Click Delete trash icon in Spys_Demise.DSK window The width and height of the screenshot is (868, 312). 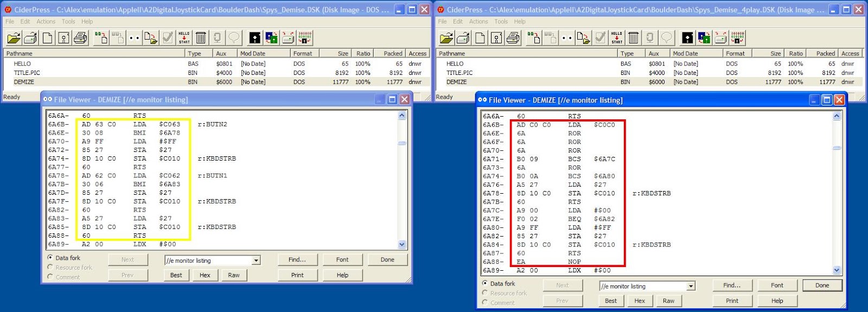(x=201, y=37)
